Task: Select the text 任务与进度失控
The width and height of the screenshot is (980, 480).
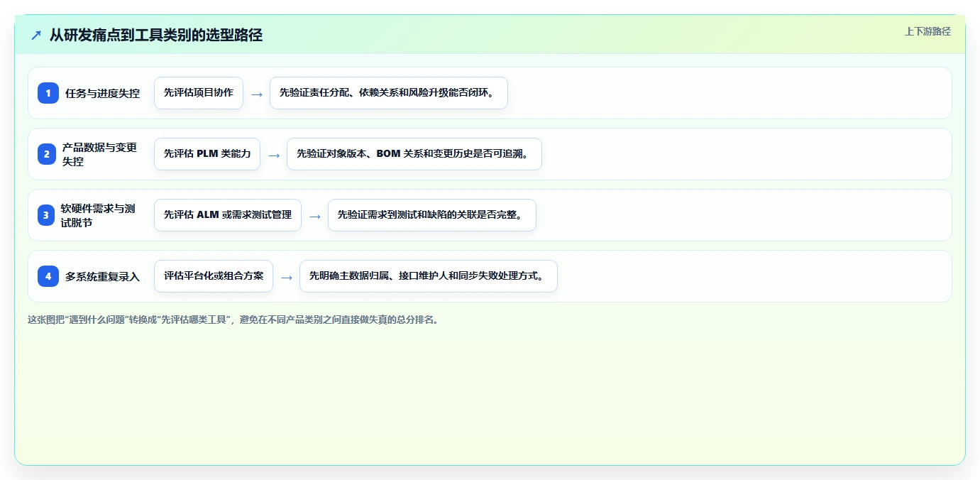Action: point(102,93)
